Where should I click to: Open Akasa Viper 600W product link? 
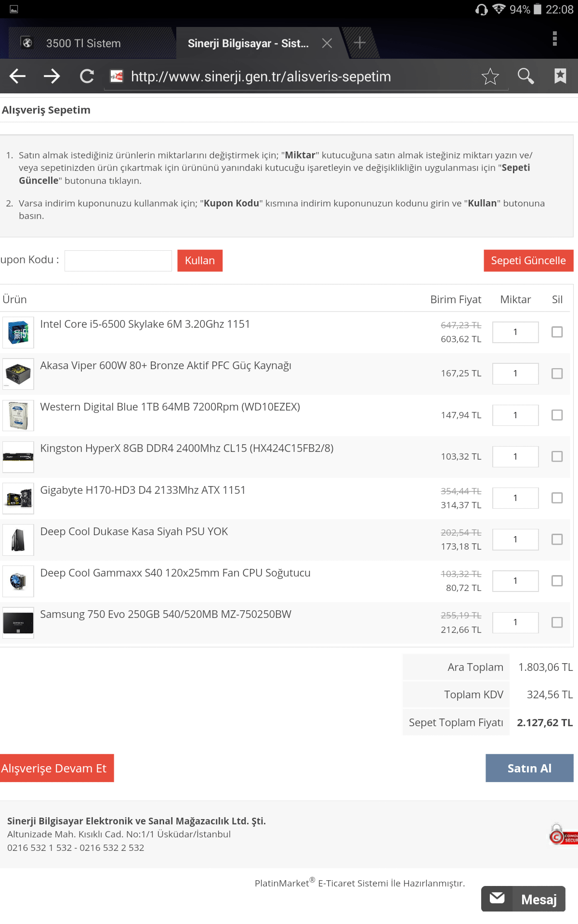[x=166, y=366]
